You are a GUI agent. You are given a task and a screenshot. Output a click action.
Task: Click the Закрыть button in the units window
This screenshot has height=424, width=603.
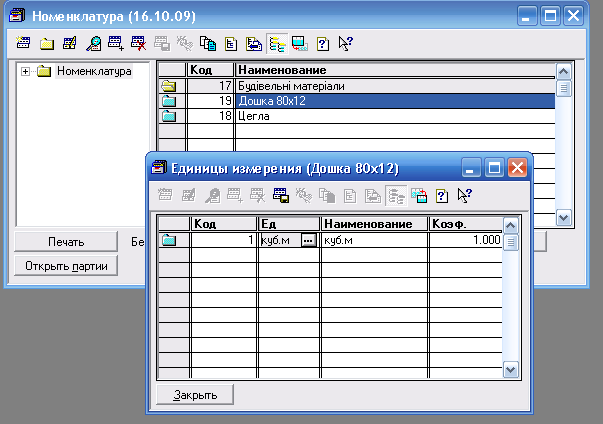point(195,394)
